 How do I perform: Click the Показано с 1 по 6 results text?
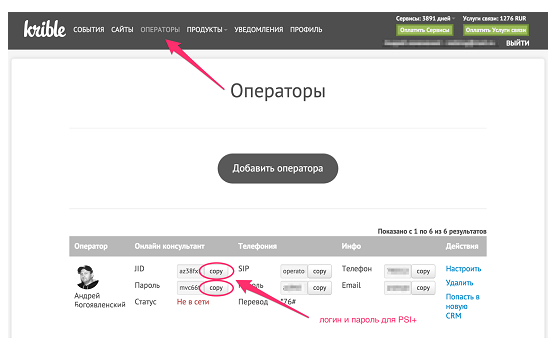[432, 231]
